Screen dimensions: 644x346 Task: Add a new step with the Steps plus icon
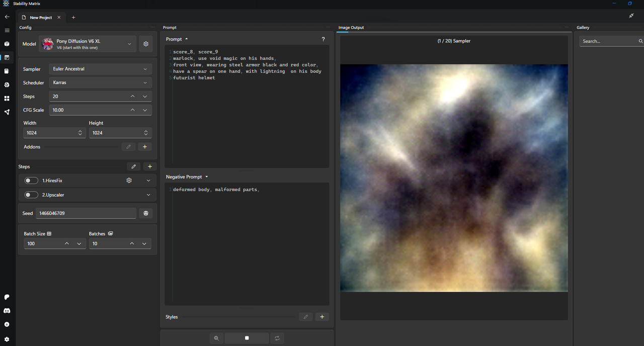click(150, 166)
